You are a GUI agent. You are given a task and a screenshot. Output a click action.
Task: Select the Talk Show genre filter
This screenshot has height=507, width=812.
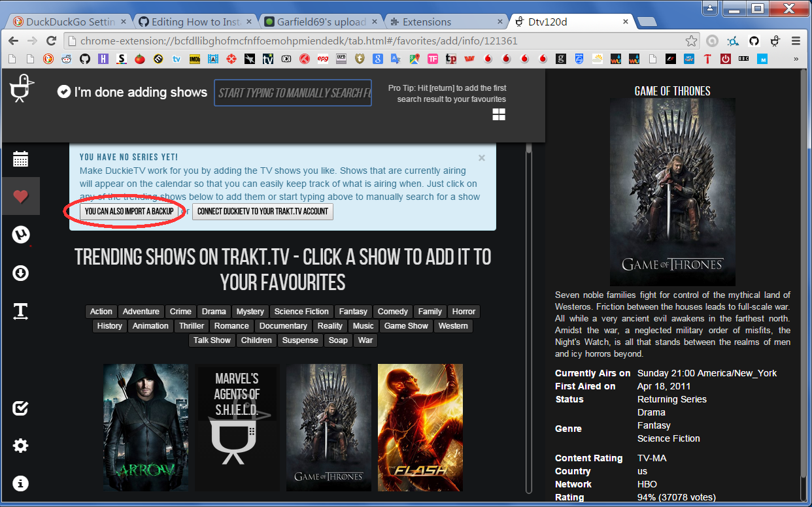(x=212, y=340)
